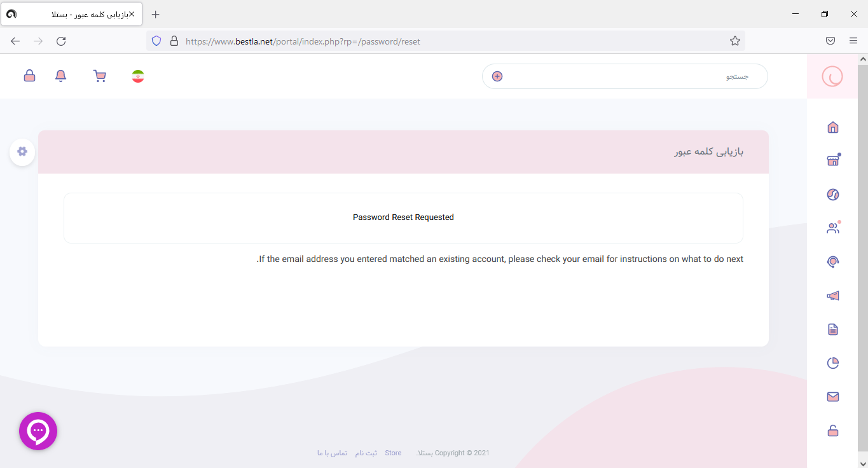Open the document sidebar icon
Screen dimensions: 868x468
833,329
